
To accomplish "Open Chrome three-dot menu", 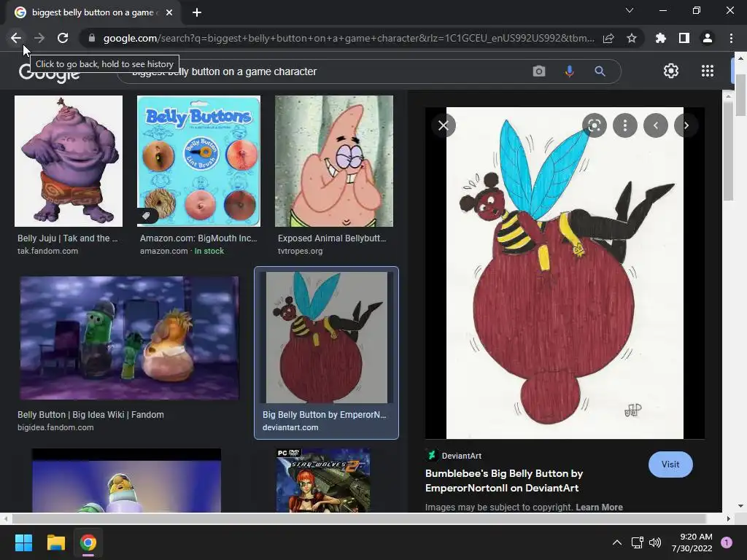I will [x=731, y=38].
